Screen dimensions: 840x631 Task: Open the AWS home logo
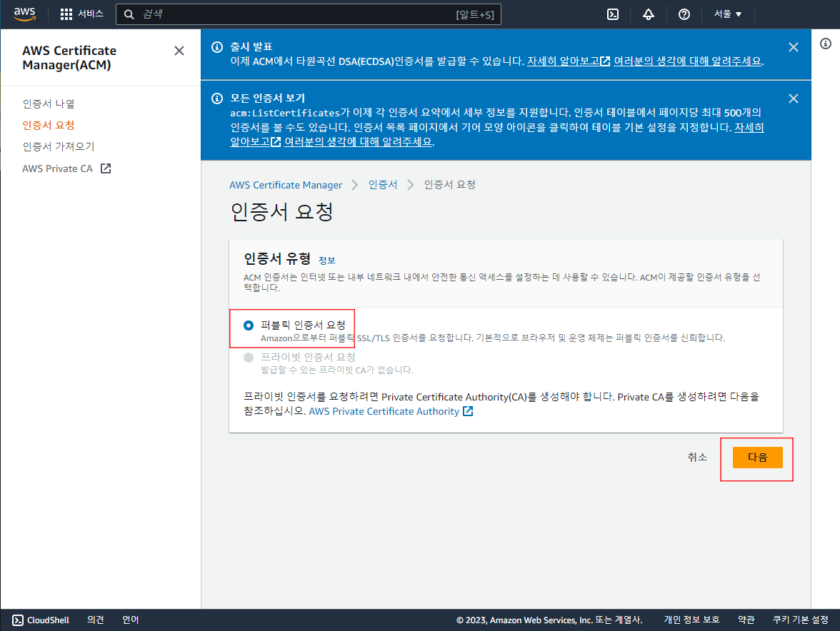24,14
